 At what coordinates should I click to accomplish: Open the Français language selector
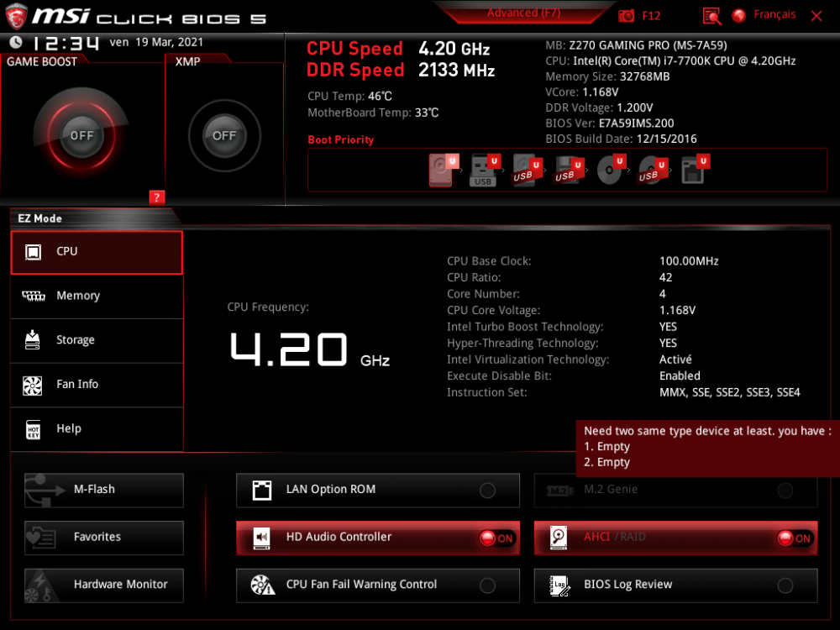click(774, 15)
